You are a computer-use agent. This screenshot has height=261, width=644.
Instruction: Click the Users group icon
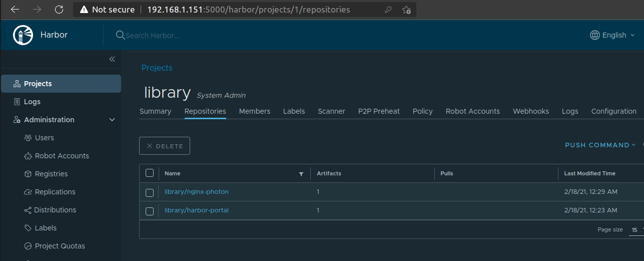coord(28,138)
